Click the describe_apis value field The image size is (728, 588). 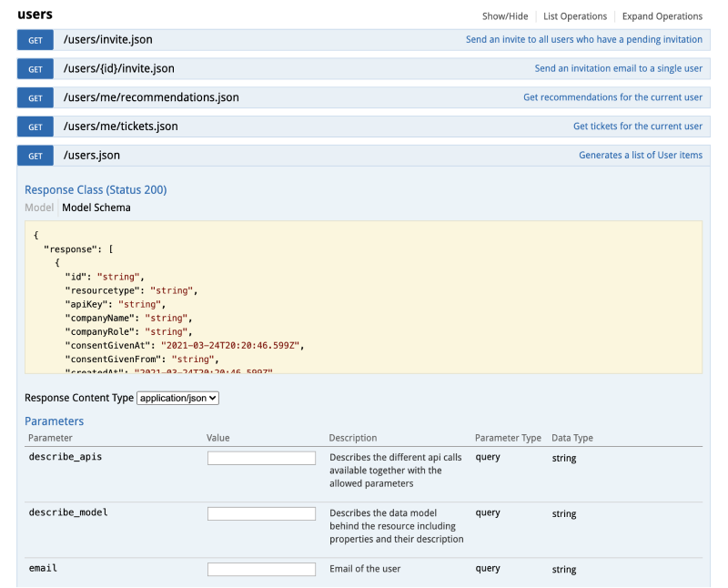click(x=261, y=458)
